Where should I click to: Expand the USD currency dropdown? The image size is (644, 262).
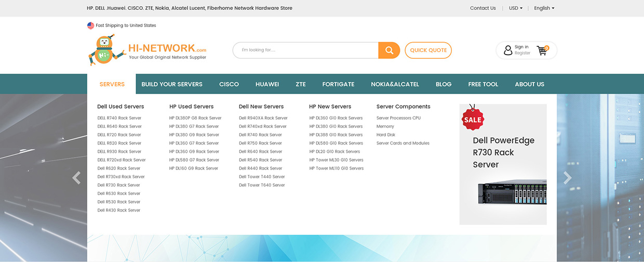coord(515,8)
